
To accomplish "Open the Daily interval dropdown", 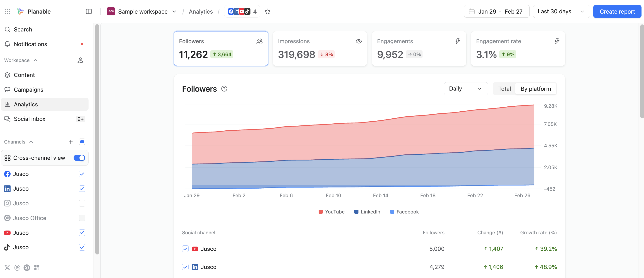I will click(x=466, y=89).
